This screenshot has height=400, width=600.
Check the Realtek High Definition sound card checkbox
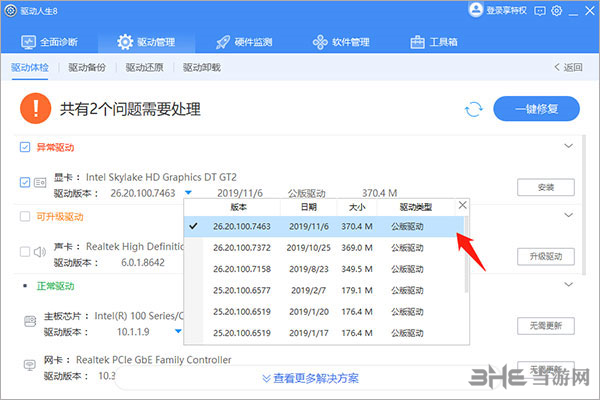(x=25, y=251)
